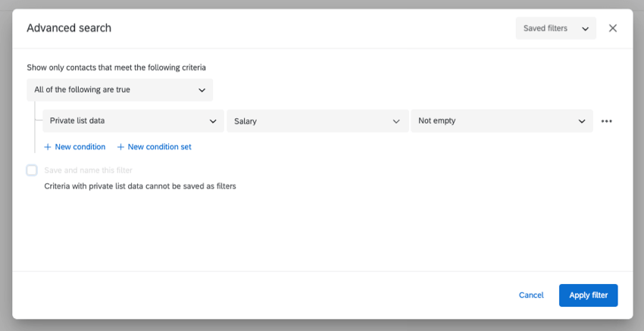Image resolution: width=644 pixels, height=331 pixels.
Task: Click the Apply filter button
Action: 588,295
